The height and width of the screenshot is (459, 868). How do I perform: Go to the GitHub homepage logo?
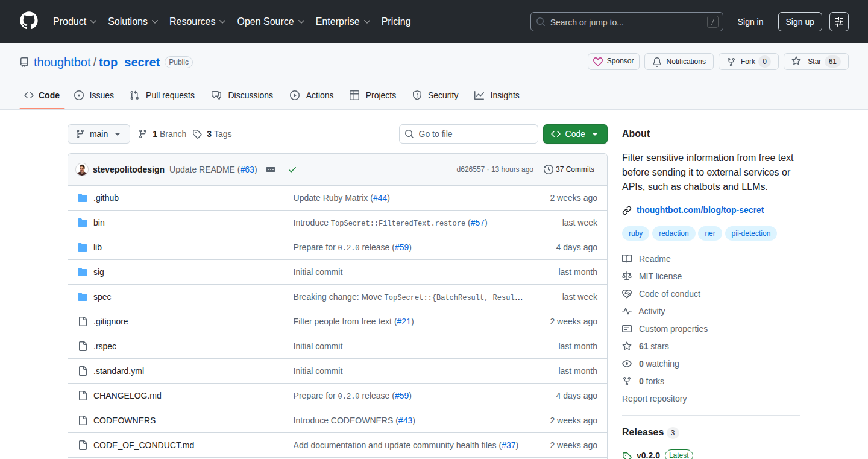point(29,21)
